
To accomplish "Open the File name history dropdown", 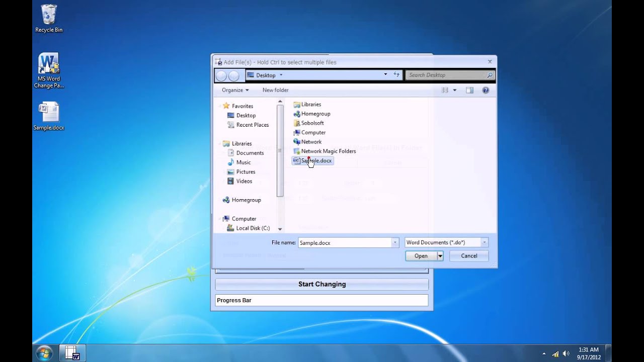I will (395, 243).
